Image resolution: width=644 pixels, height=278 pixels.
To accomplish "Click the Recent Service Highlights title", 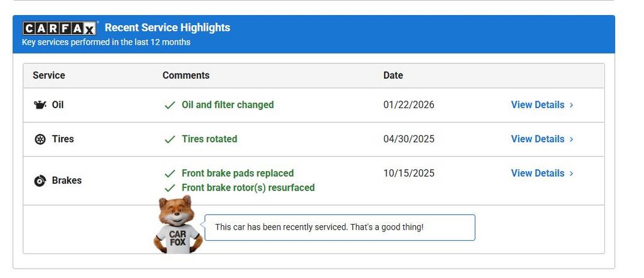I will [167, 28].
